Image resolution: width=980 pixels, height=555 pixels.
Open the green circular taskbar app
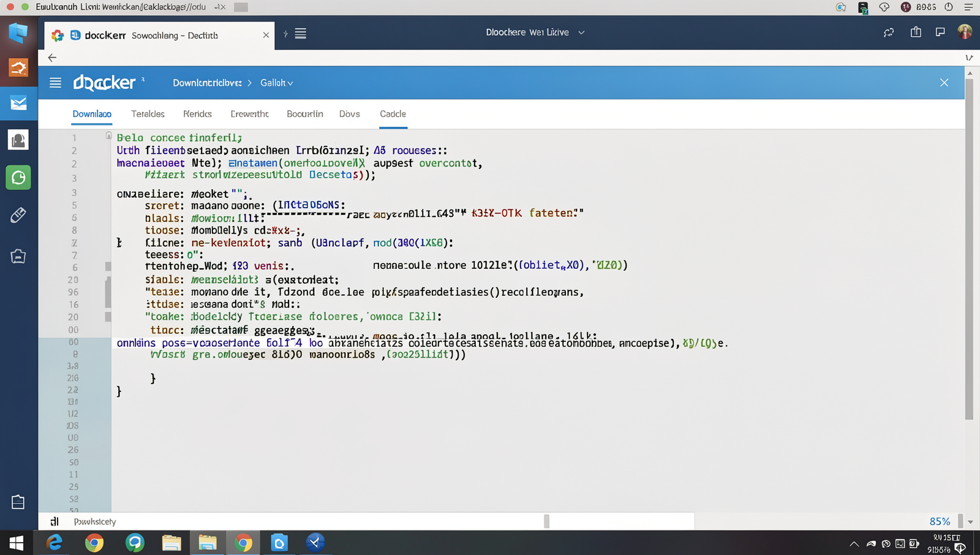click(x=135, y=543)
